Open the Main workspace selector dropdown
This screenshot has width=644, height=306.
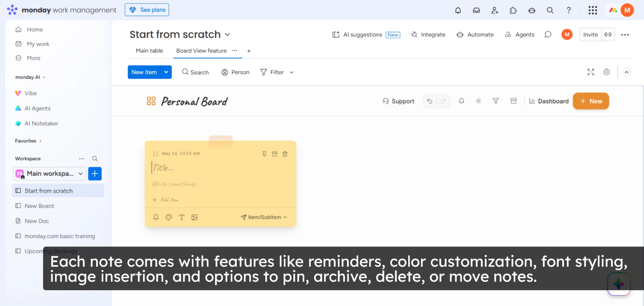tap(50, 174)
